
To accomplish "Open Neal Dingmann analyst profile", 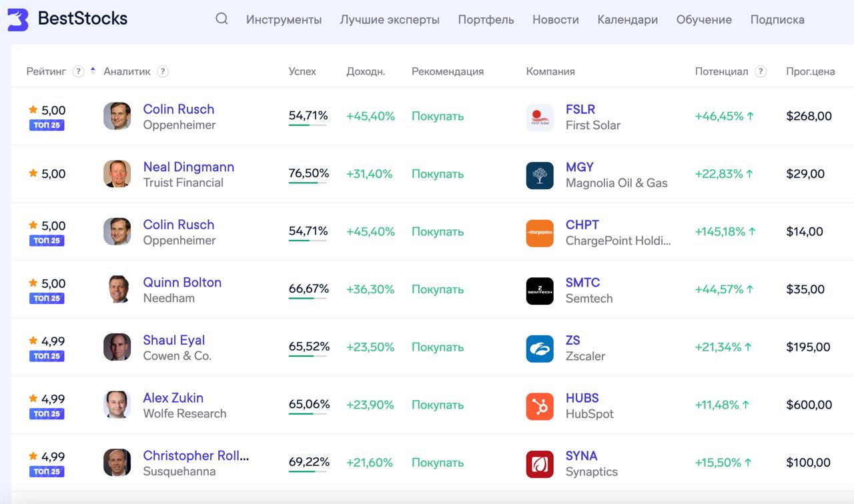I will (x=188, y=167).
